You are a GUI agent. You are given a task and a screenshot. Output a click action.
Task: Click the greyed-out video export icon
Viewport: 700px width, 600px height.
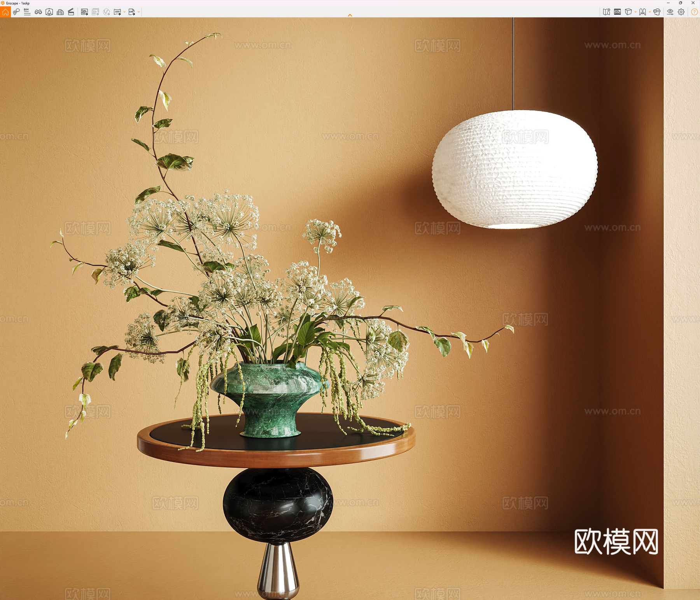[107, 12]
